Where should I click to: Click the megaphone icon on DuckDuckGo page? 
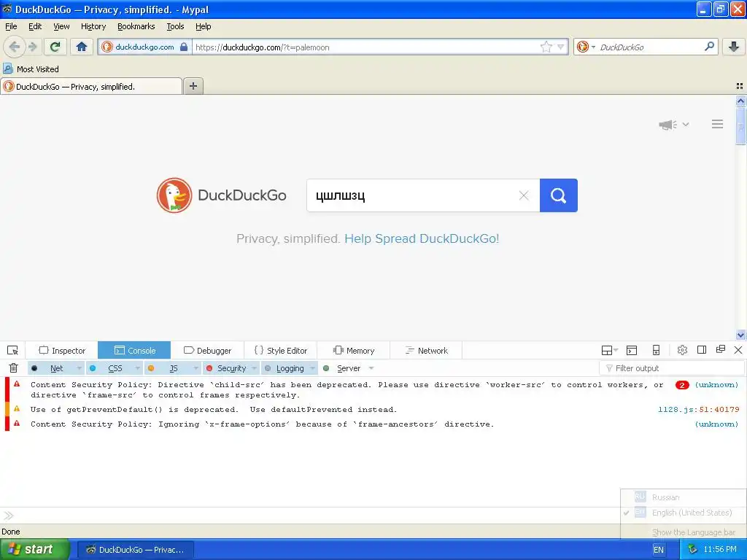coord(668,125)
